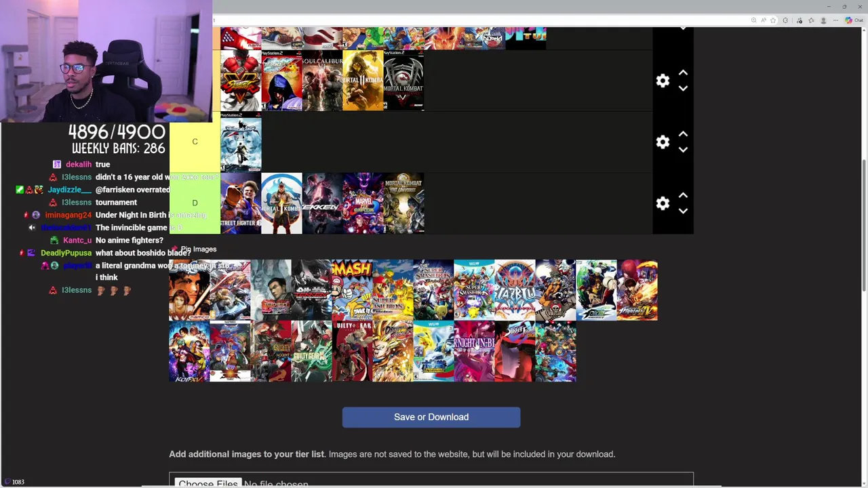This screenshot has height=488, width=868.
Task: Select the Street Fighter V cover
Action: tap(241, 81)
